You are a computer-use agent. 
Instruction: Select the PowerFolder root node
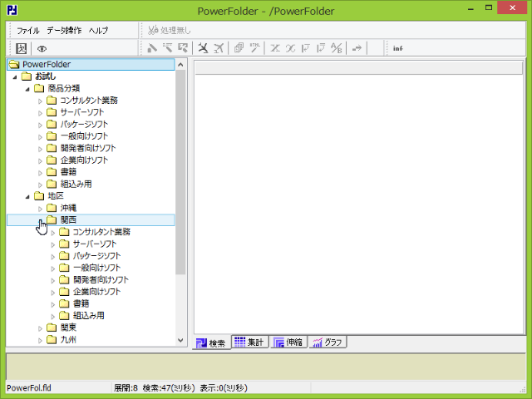click(x=91, y=64)
